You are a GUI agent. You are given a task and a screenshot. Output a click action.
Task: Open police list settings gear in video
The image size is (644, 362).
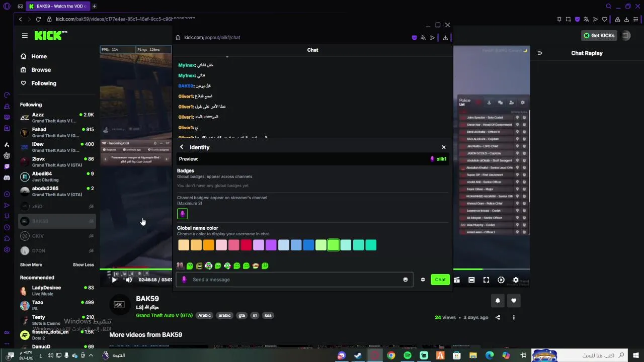click(523, 103)
